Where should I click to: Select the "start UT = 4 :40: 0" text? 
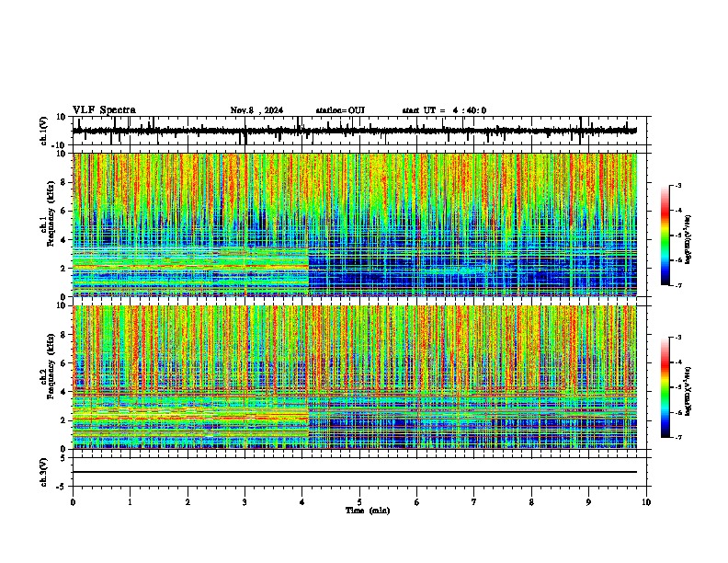pos(444,110)
